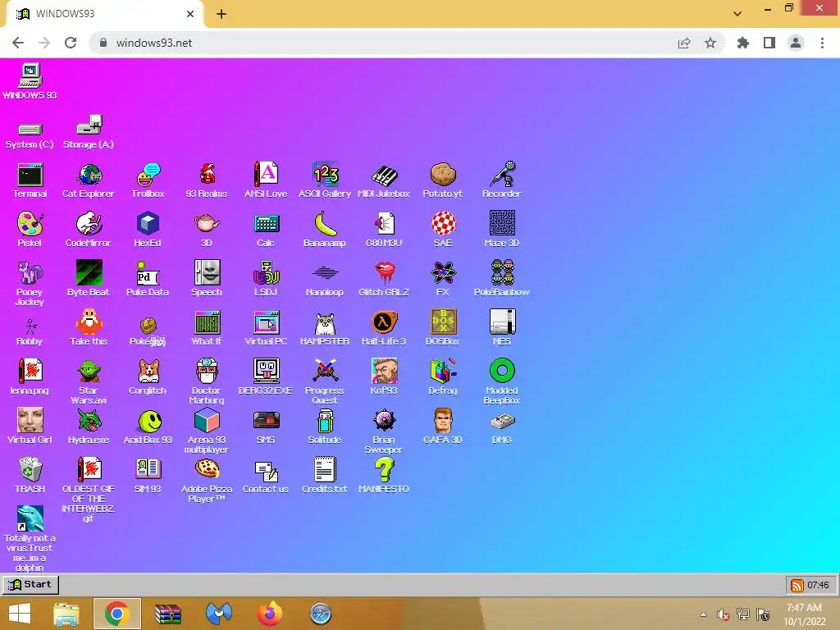The height and width of the screenshot is (630, 840).
Task: Open the System (C:) drive
Action: tap(30, 135)
